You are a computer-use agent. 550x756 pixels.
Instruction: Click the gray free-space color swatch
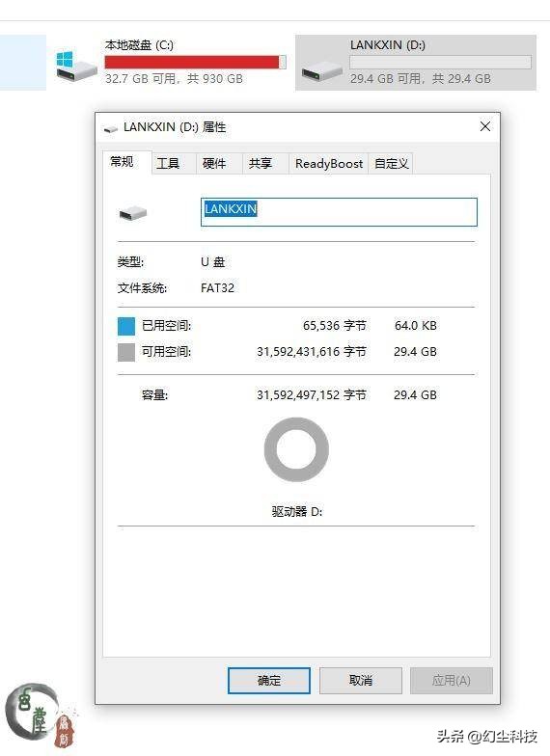(x=126, y=352)
